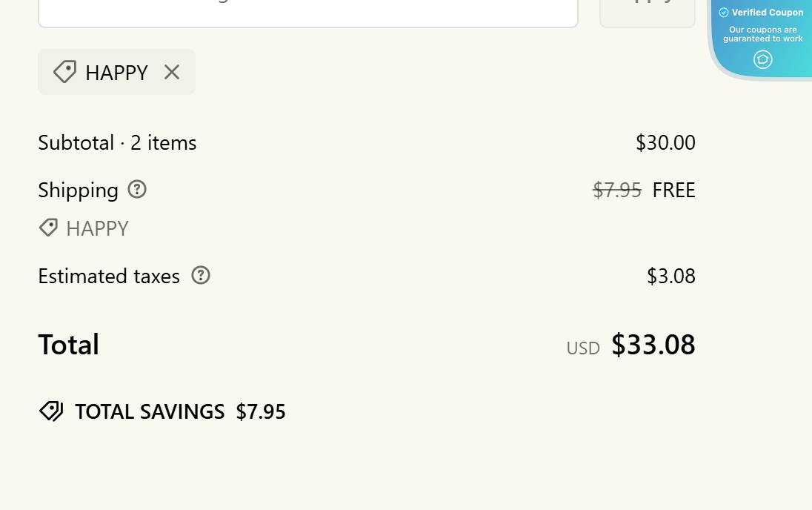Click the Subtotal 2 items label
The height and width of the screenshot is (510, 812).
pos(117,142)
